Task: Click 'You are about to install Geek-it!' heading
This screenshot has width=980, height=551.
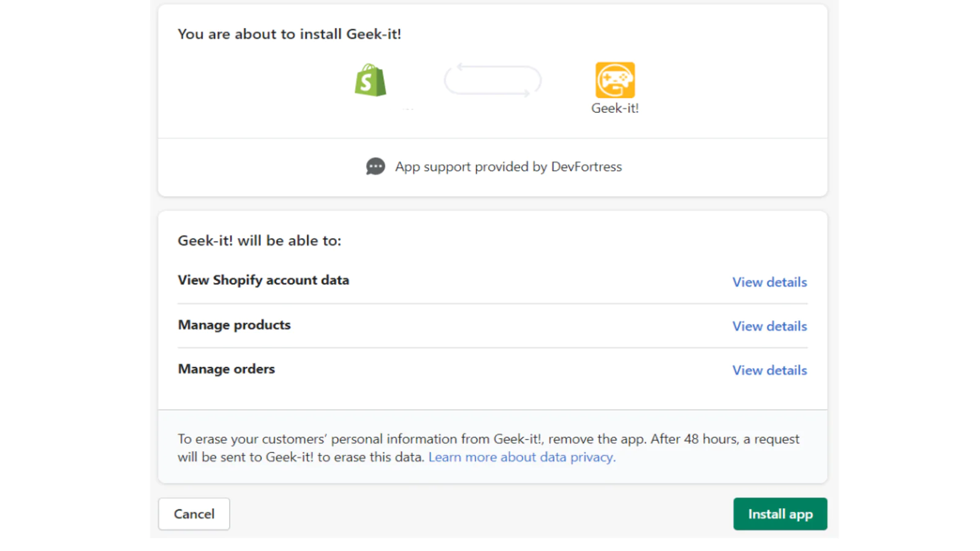Action: pyautogui.click(x=289, y=34)
